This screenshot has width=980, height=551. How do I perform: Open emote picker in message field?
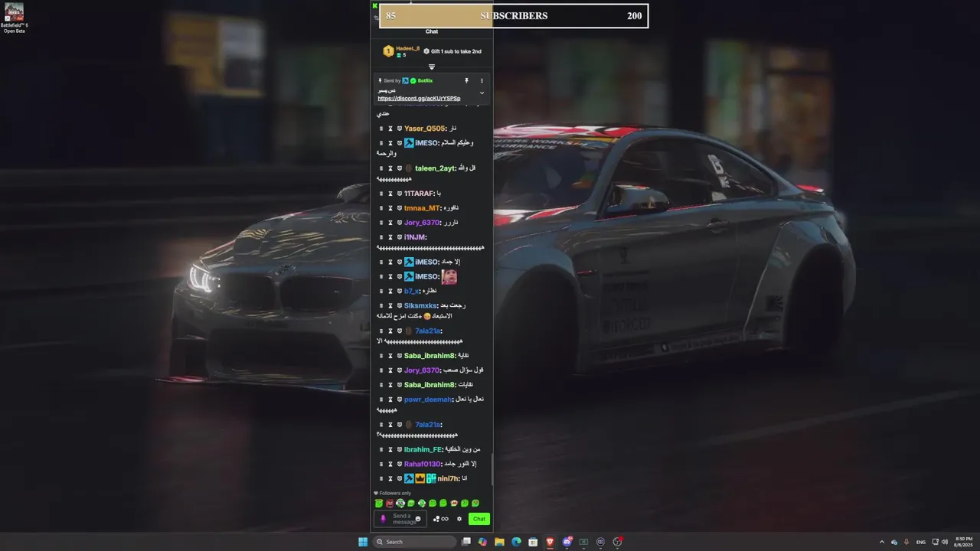pyautogui.click(x=418, y=519)
